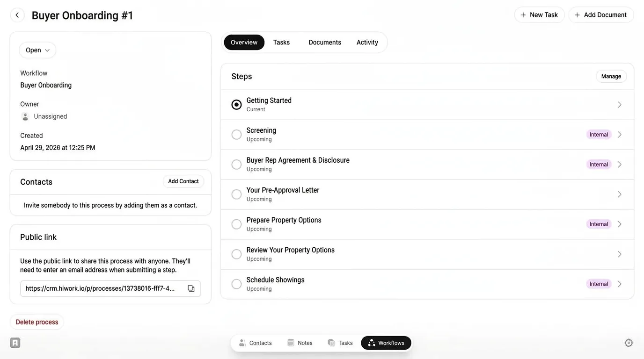Click the Internal badge on Prepare Property Options
Screen dimensions: 644x359
[599, 224]
